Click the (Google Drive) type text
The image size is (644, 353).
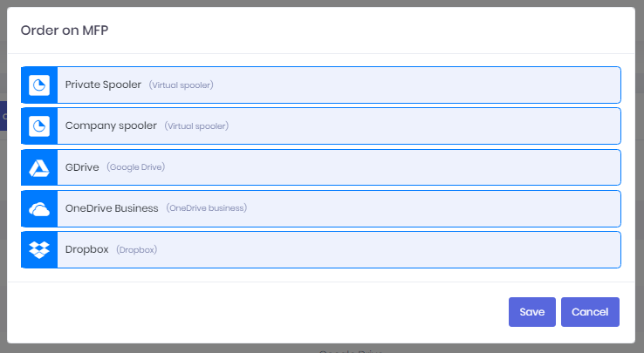pyautogui.click(x=136, y=167)
